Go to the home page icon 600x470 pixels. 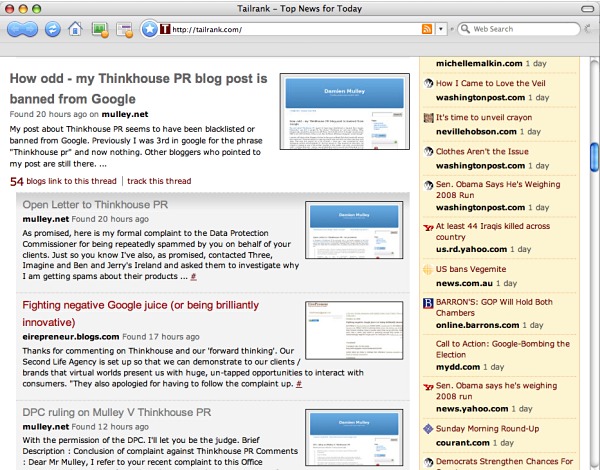click(x=75, y=29)
